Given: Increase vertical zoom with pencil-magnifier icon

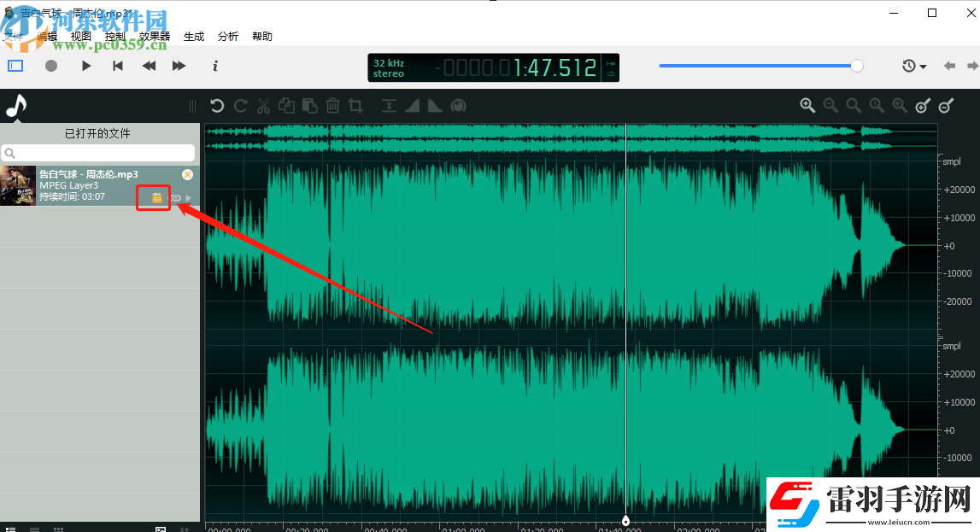Looking at the screenshot, I should 922,105.
